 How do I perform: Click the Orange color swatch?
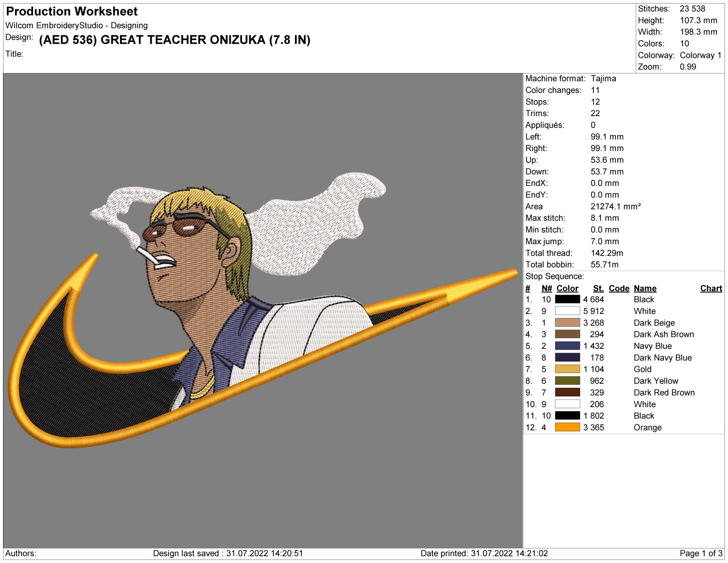567,427
